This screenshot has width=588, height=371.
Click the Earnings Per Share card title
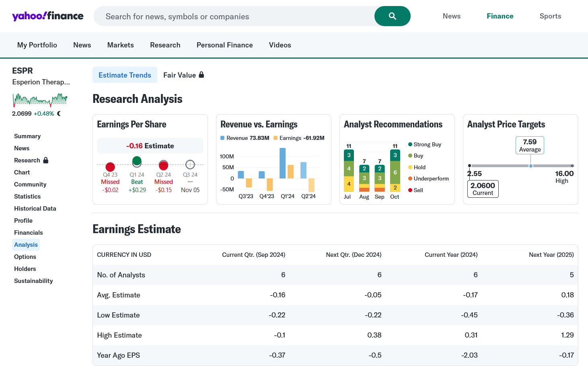pyautogui.click(x=132, y=124)
